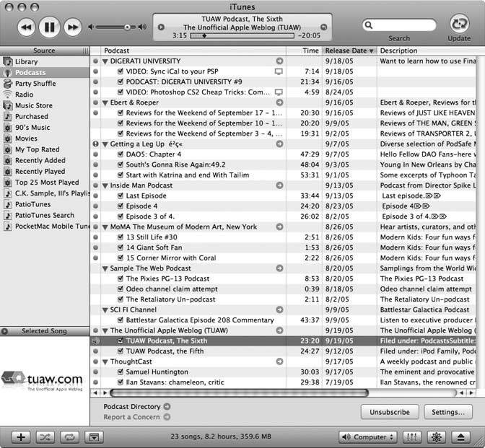This screenshot has width=485, height=448.
Task: Adjust the volume slider
Action: pos(117,27)
